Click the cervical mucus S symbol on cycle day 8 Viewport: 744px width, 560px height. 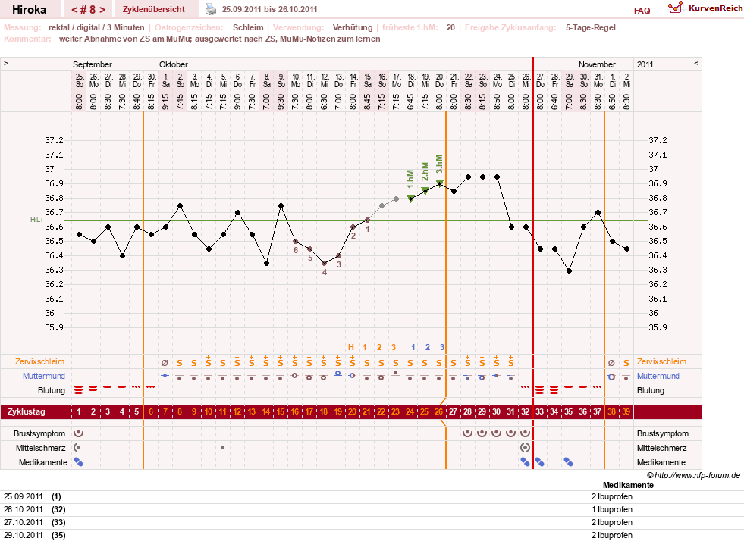tap(179, 363)
